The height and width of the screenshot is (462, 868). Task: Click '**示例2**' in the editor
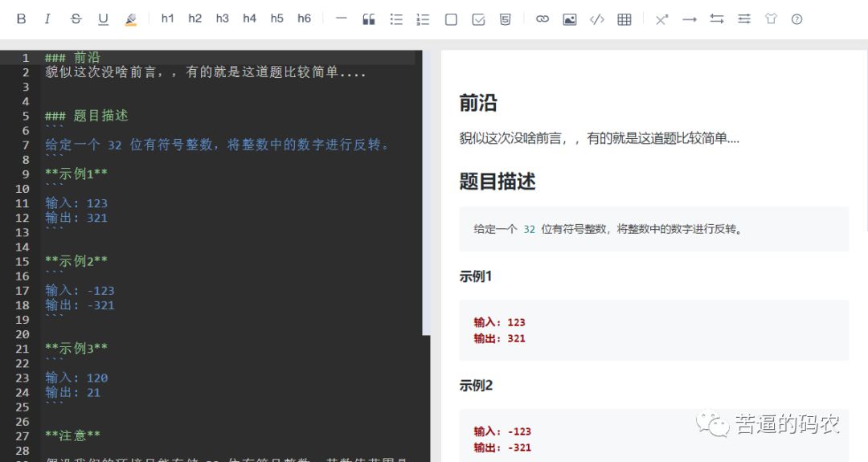(76, 261)
